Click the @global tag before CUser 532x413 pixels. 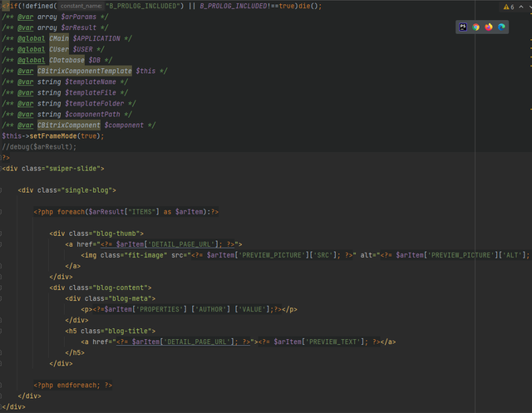coord(32,50)
